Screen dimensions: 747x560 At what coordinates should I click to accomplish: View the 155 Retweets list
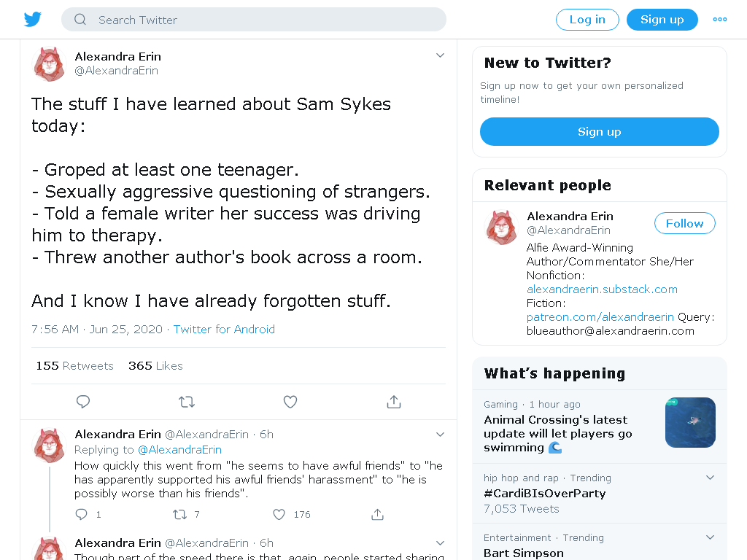click(75, 366)
